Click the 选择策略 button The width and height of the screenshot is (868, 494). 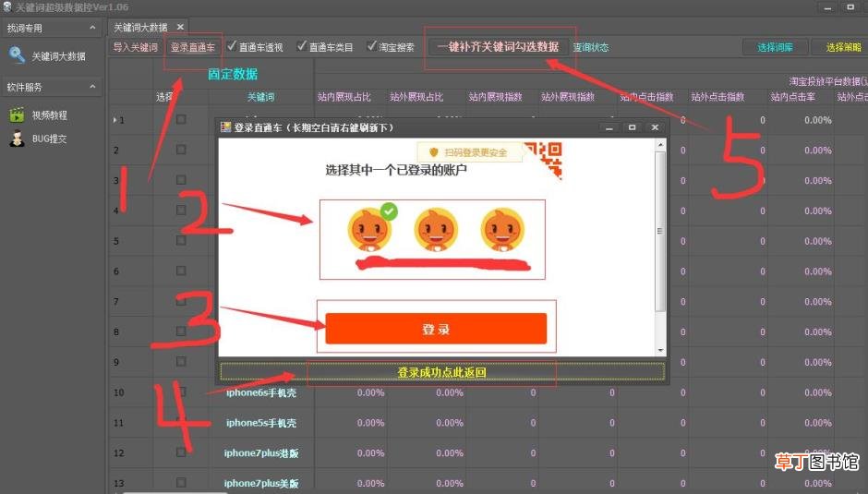pyautogui.click(x=842, y=47)
